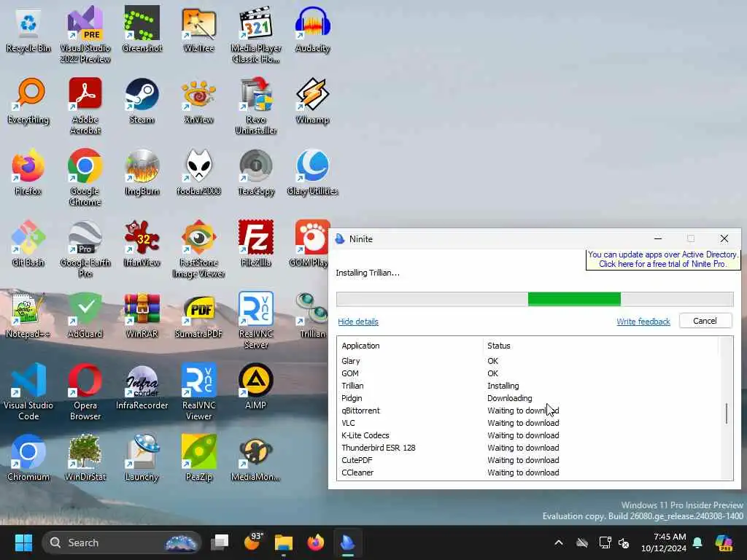Click the Firefox desktop shortcut
Viewport: 747px width, 560px height.
pos(28,172)
